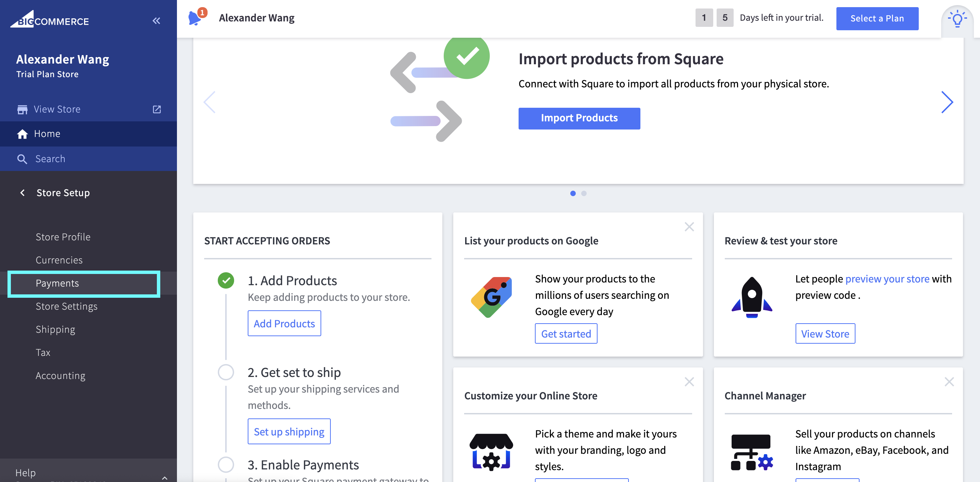980x482 pixels.
Task: Click the Search magnifier icon
Action: (22, 159)
